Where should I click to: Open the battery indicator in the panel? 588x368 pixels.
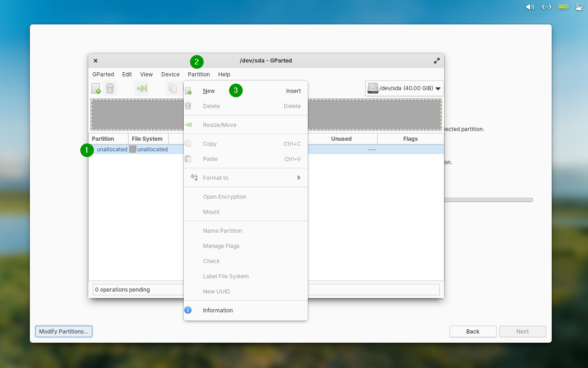click(563, 7)
